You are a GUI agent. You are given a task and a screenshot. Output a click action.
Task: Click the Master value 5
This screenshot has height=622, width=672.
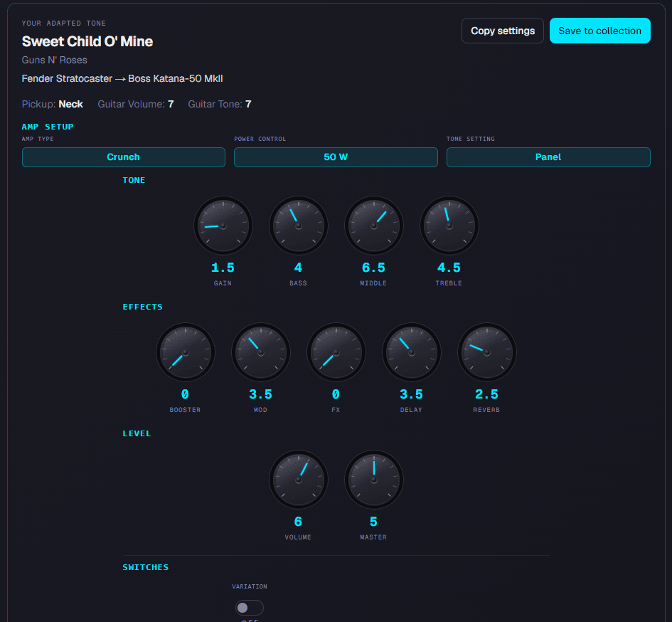click(x=374, y=522)
